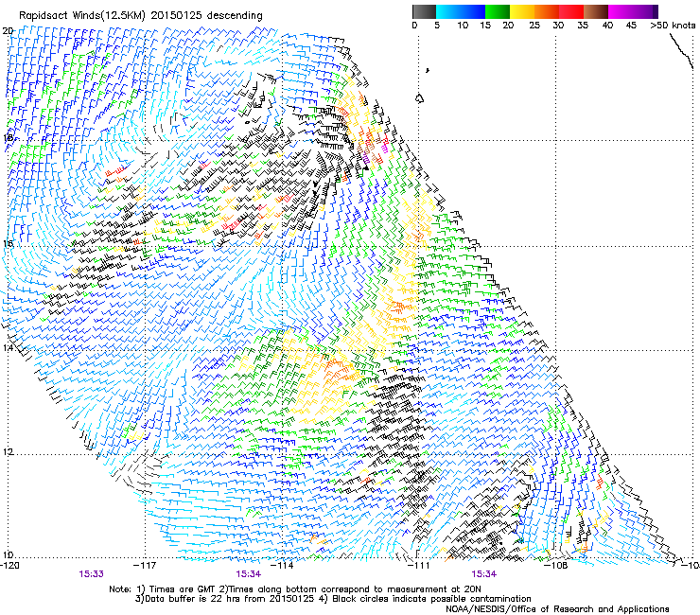Viewport: 700px width, 615px height.
Task: Click the "35" tick label under the color scale
Action: pyautogui.click(x=583, y=26)
